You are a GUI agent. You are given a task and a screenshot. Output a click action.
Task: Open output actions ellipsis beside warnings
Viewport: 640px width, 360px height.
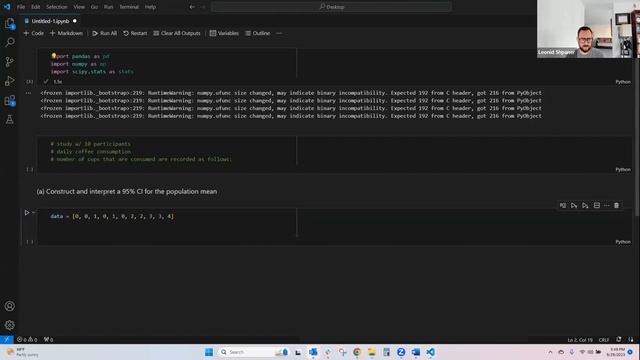28,93
